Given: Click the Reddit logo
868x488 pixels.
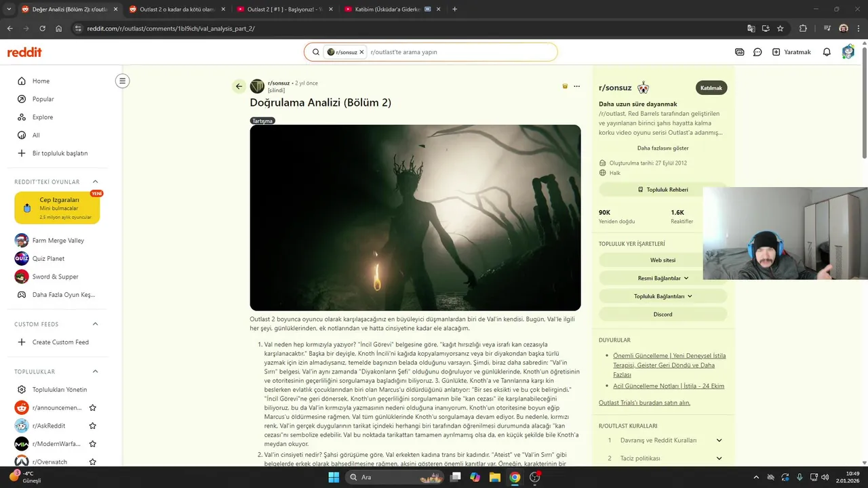Looking at the screenshot, I should point(24,52).
